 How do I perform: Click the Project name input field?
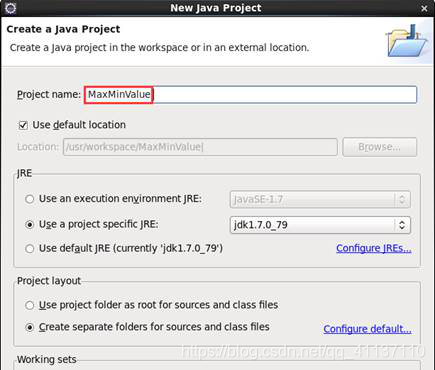coord(250,95)
